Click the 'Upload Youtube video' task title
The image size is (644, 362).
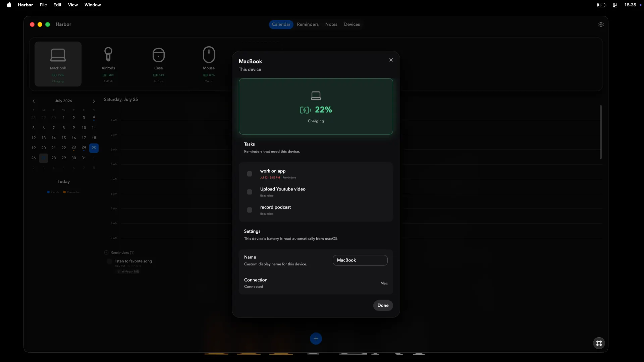pyautogui.click(x=283, y=189)
